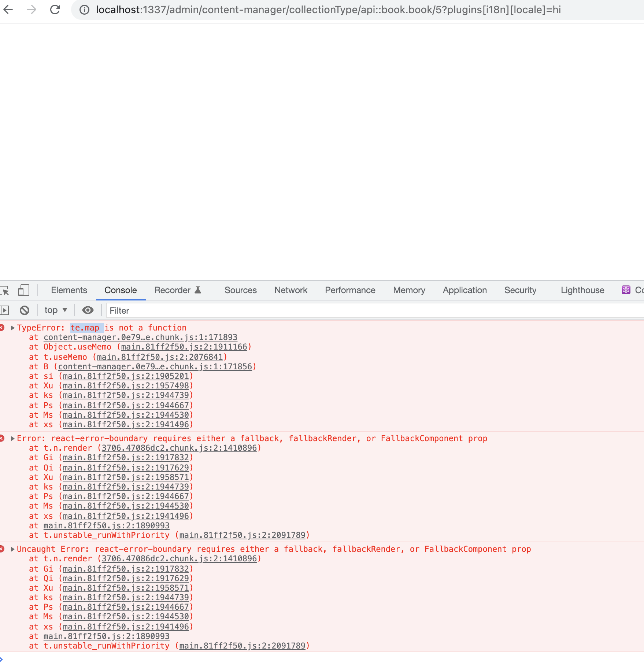Open the top frame context dropdown
The image size is (644, 672).
click(56, 310)
